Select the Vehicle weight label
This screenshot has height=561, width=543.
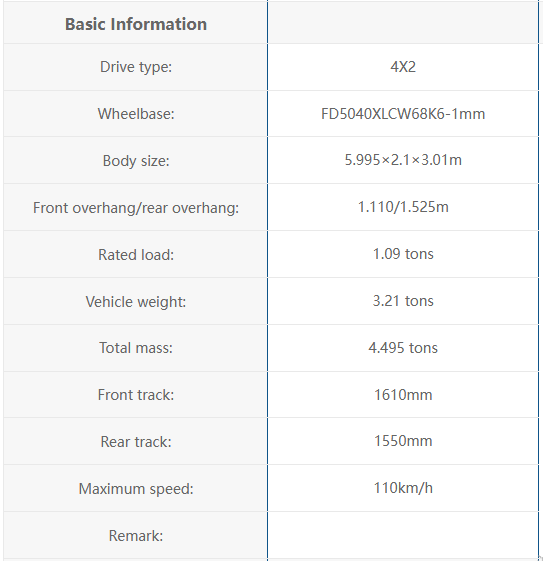coord(136,302)
